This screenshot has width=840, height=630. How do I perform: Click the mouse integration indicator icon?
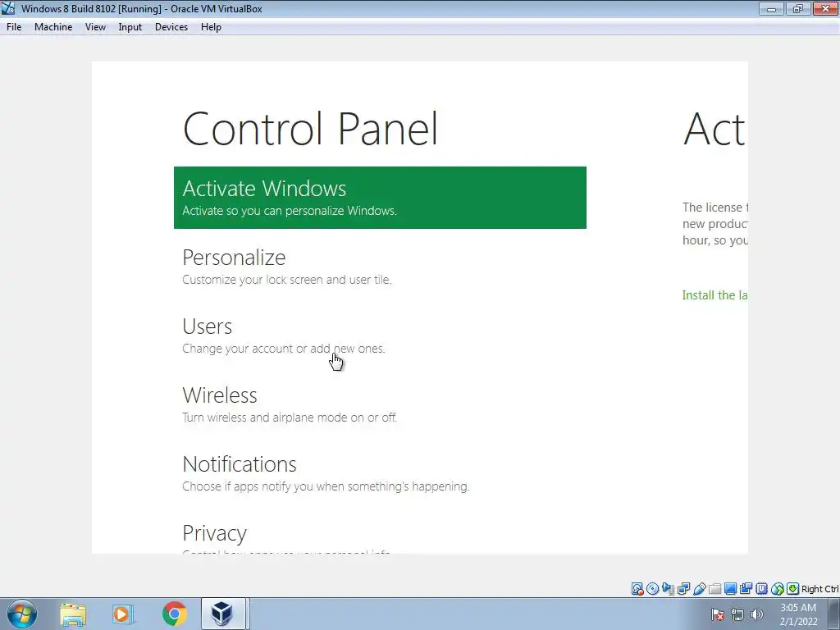[x=778, y=589]
